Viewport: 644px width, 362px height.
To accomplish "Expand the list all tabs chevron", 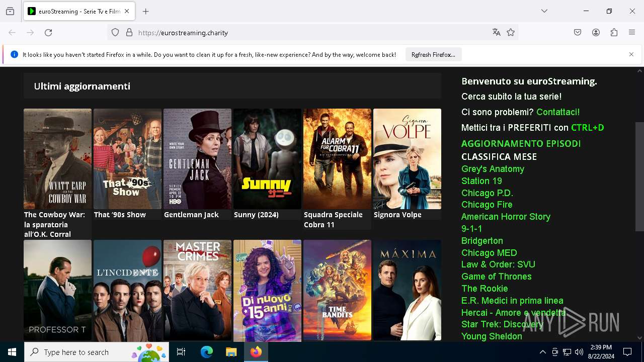I will [544, 11].
